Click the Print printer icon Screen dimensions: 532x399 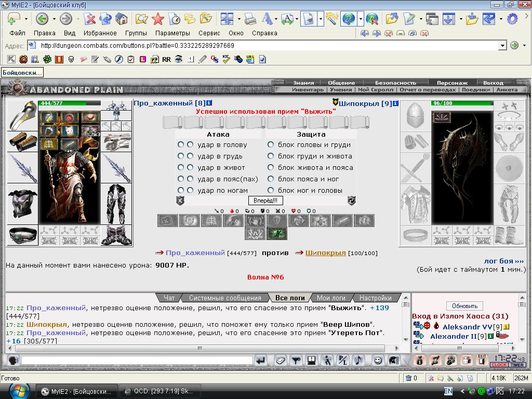[250, 19]
